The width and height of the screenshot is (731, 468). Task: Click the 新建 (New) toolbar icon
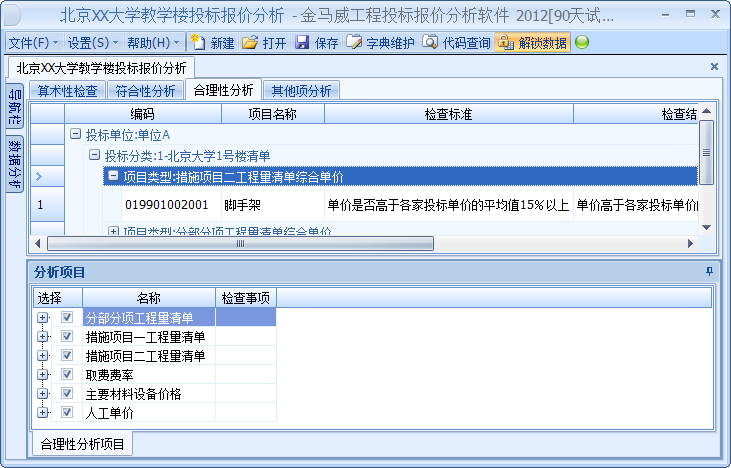[x=199, y=43]
